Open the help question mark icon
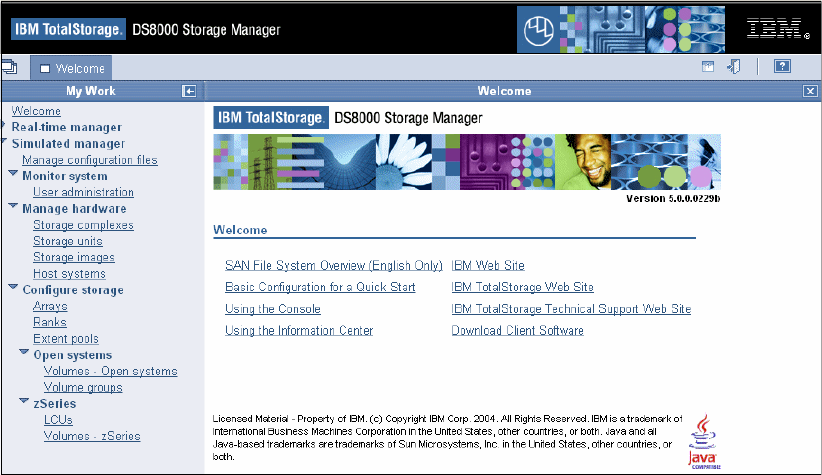 click(782, 66)
